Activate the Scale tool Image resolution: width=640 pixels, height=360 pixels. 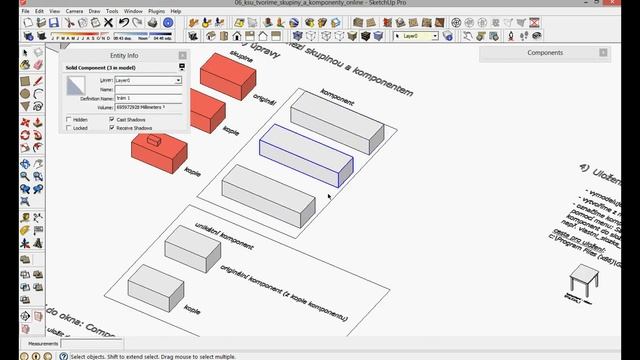tap(25, 148)
